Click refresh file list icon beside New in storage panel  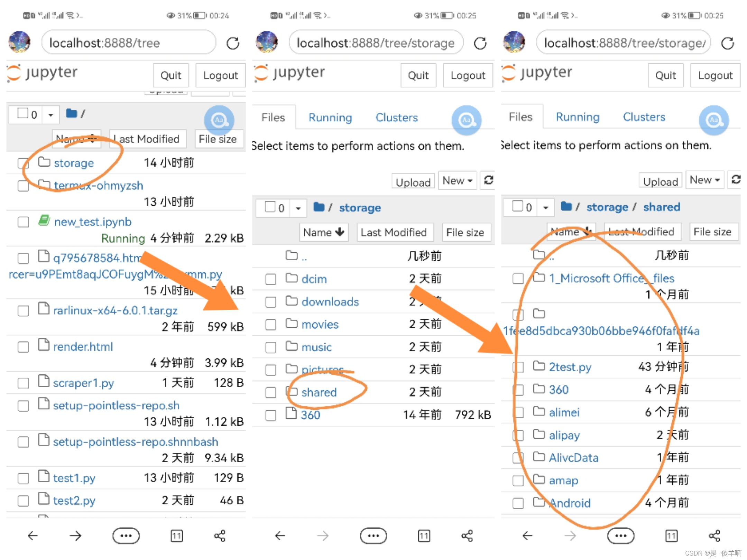click(x=488, y=180)
